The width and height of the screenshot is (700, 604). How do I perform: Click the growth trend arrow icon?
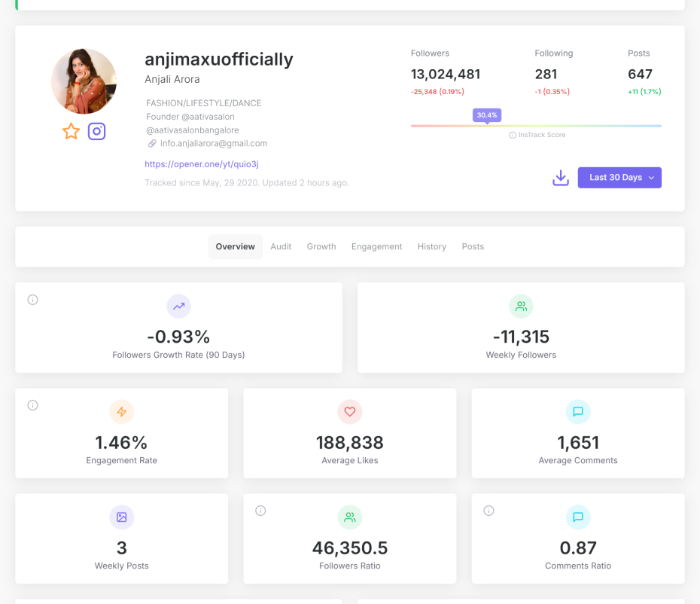point(178,307)
